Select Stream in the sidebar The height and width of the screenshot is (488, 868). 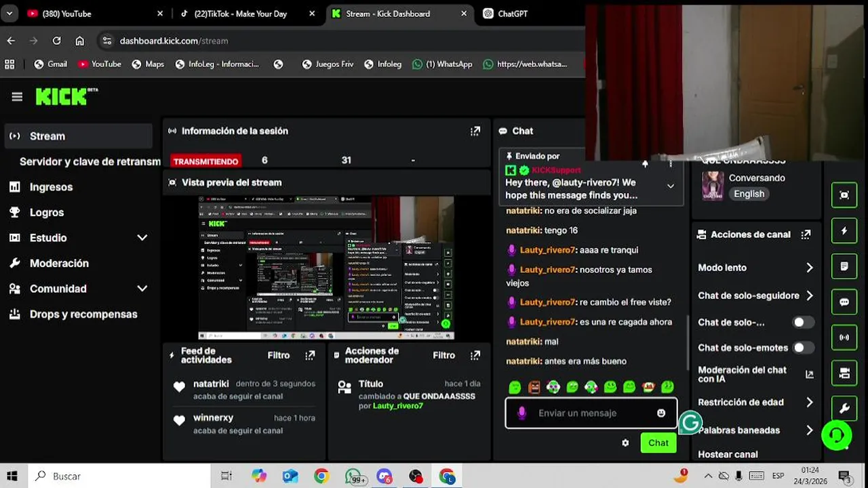(x=78, y=136)
